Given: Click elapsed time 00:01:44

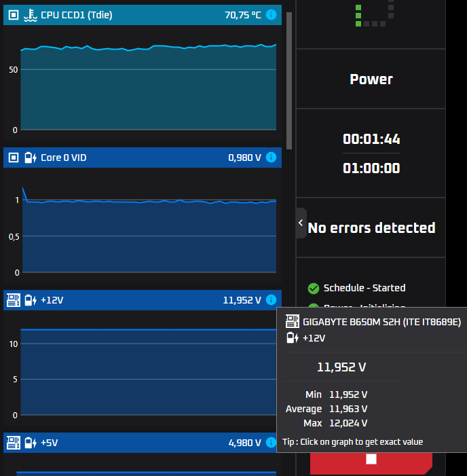Looking at the screenshot, I should 371,139.
